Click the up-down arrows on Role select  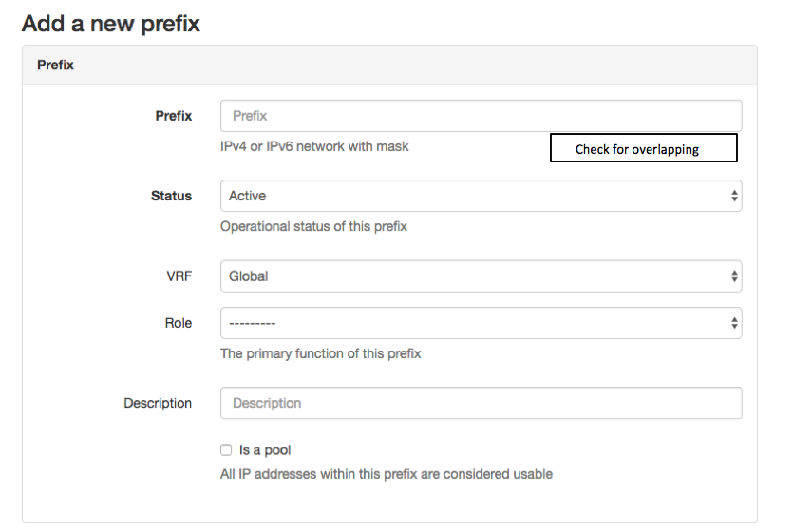pos(734,323)
